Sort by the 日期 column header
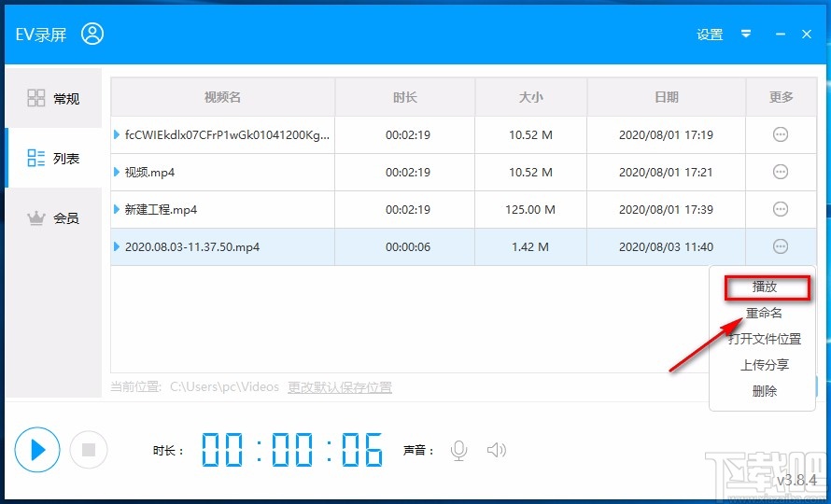 666,97
